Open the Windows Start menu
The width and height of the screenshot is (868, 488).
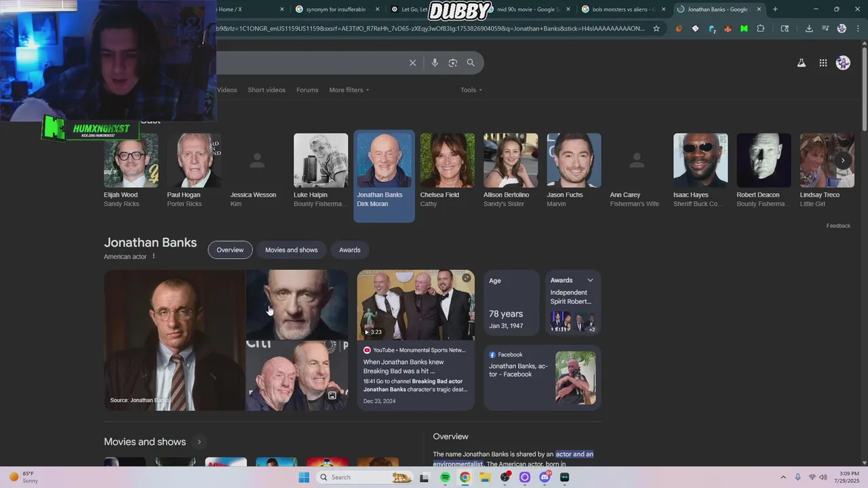click(304, 477)
